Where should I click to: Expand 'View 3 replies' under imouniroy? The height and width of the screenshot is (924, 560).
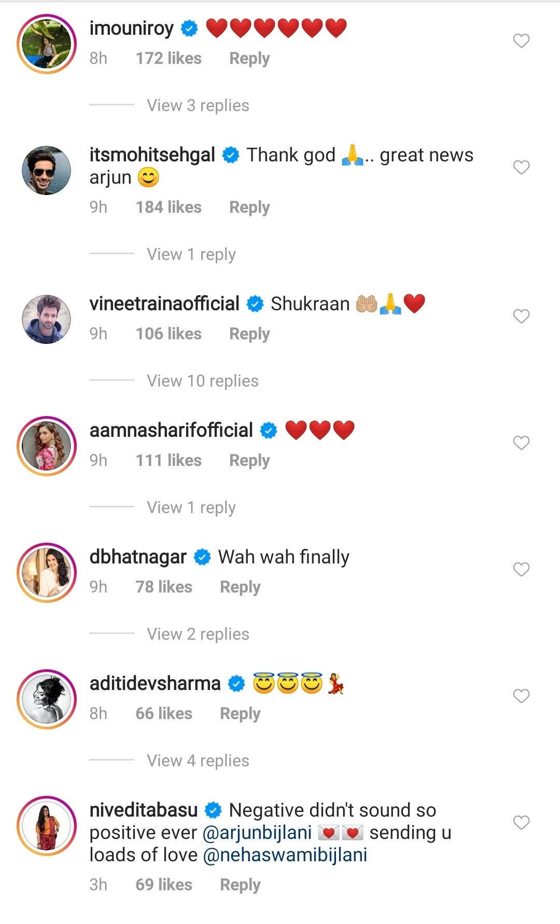pyautogui.click(x=198, y=105)
